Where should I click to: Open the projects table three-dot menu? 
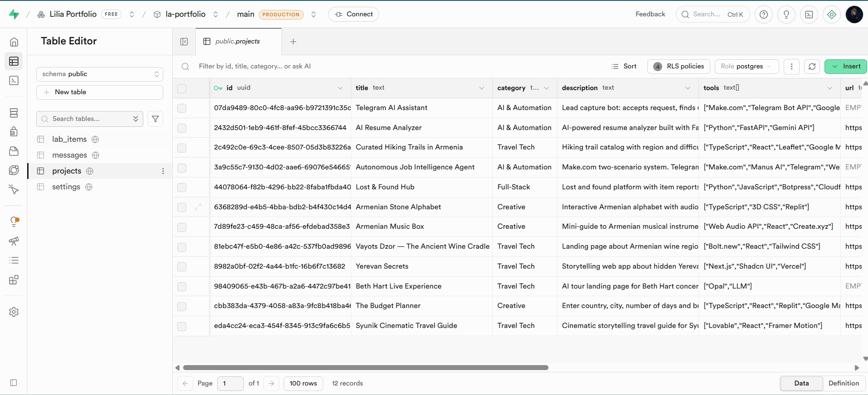pyautogui.click(x=163, y=171)
